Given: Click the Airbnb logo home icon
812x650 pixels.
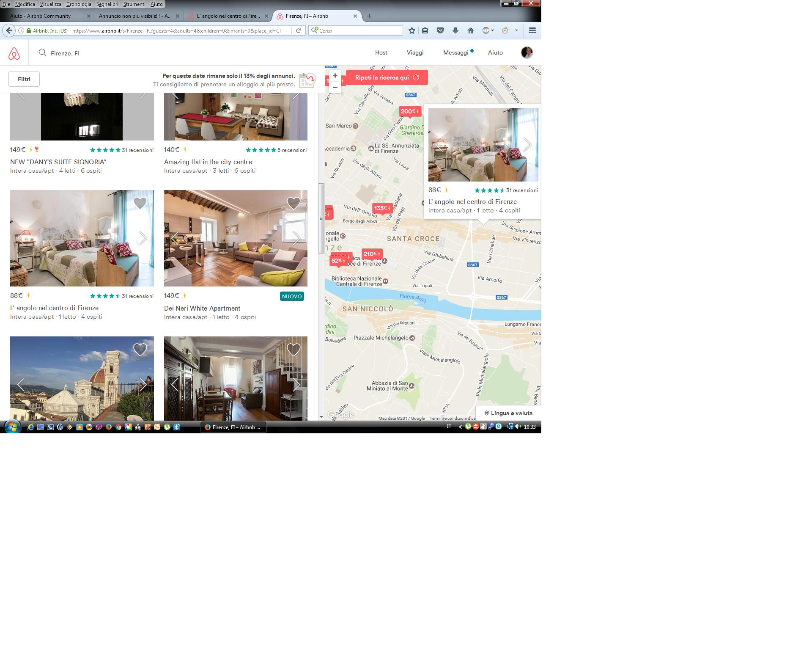Looking at the screenshot, I should (14, 53).
